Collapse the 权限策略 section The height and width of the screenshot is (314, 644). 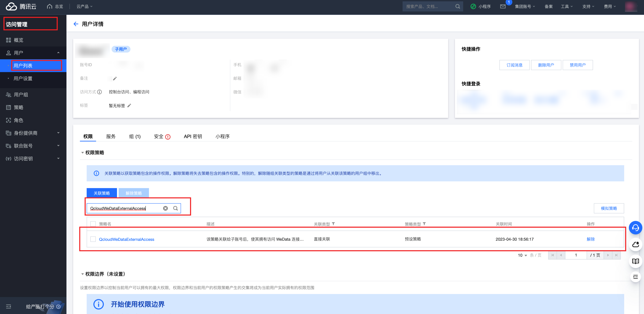[x=83, y=152]
